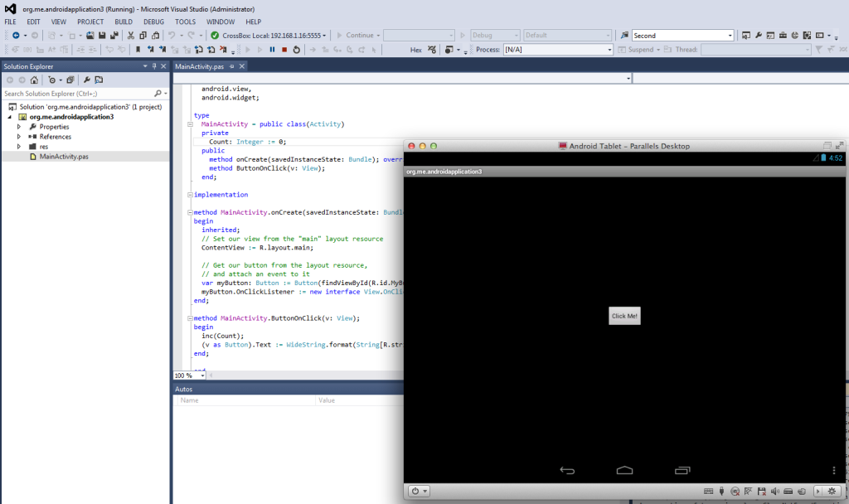This screenshot has height=504, width=849.
Task: Open Parallels configuration gear icon
Action: click(832, 492)
